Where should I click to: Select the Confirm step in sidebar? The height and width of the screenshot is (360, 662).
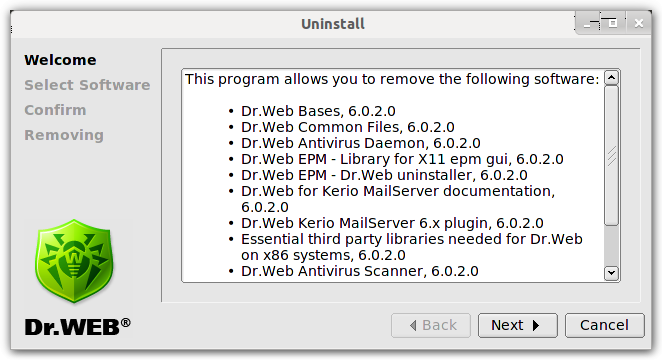pos(55,110)
